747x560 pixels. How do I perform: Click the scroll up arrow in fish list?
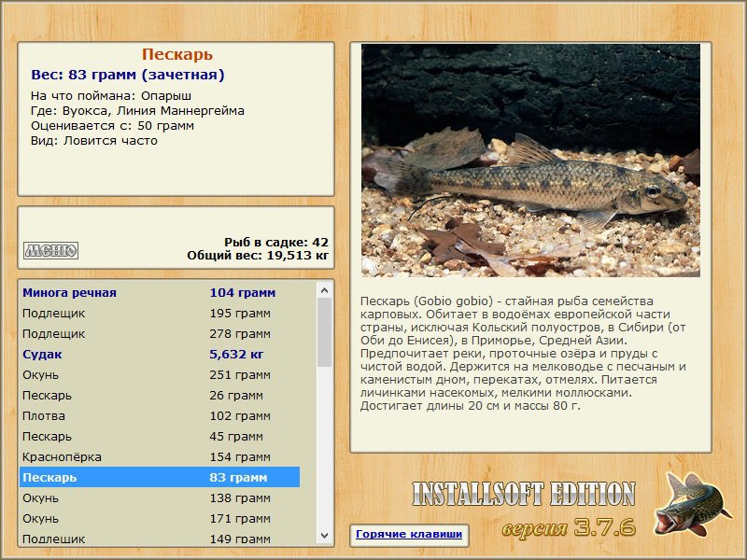click(x=324, y=290)
